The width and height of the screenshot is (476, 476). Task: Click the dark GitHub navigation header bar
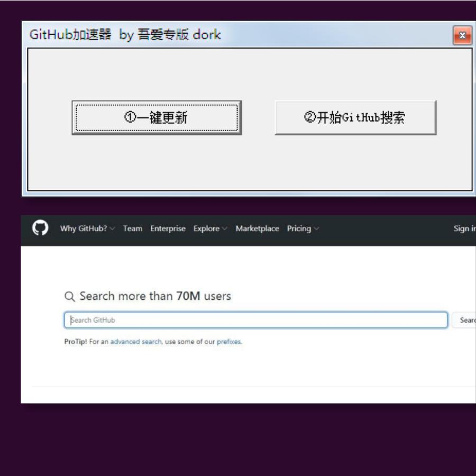370,228
